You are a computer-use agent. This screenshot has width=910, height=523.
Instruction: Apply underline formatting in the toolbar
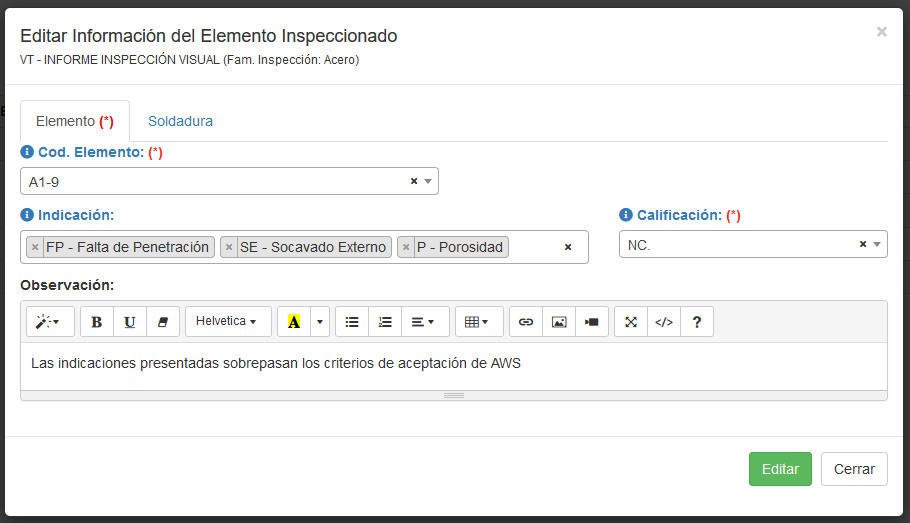[x=130, y=322]
